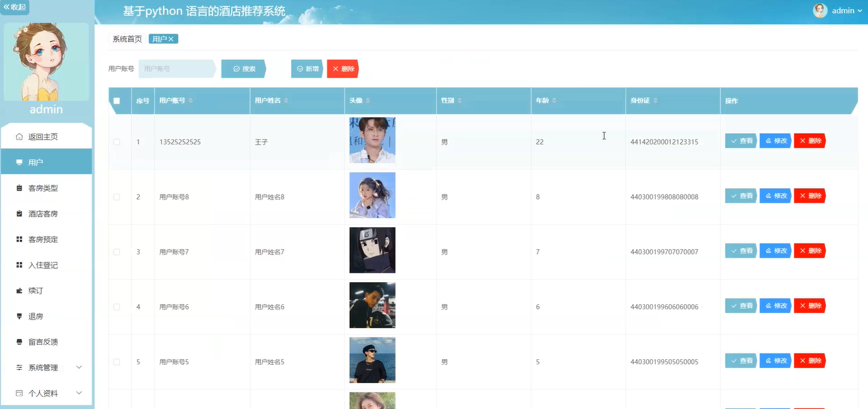Image resolution: width=868 pixels, height=409 pixels.
Task: Toggle the select-all checkbox in table header
Action: click(x=117, y=101)
